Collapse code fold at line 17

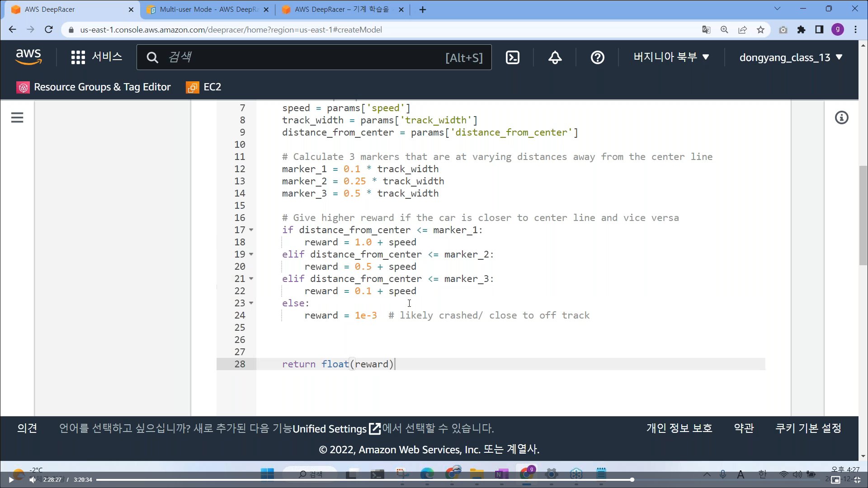[251, 230]
